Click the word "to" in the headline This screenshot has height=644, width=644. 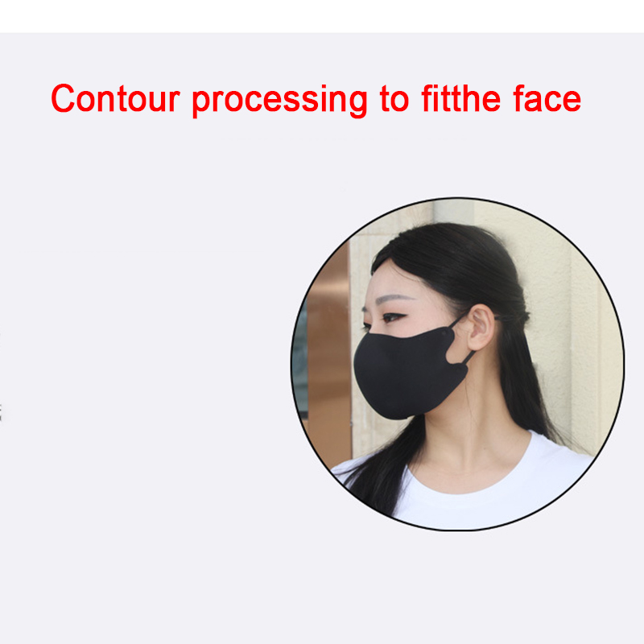394,99
